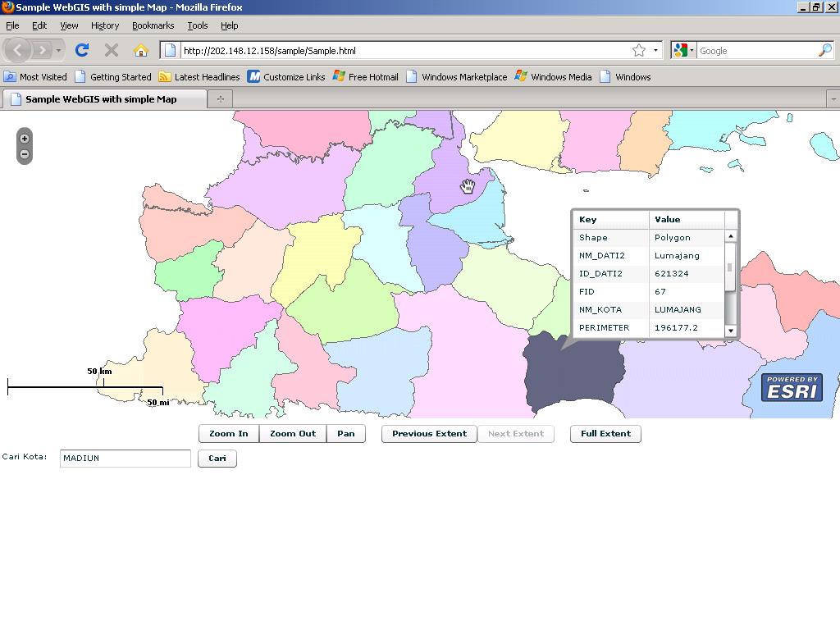Go forward with the browser forward arrow
The image size is (840, 630).
pos(42,50)
